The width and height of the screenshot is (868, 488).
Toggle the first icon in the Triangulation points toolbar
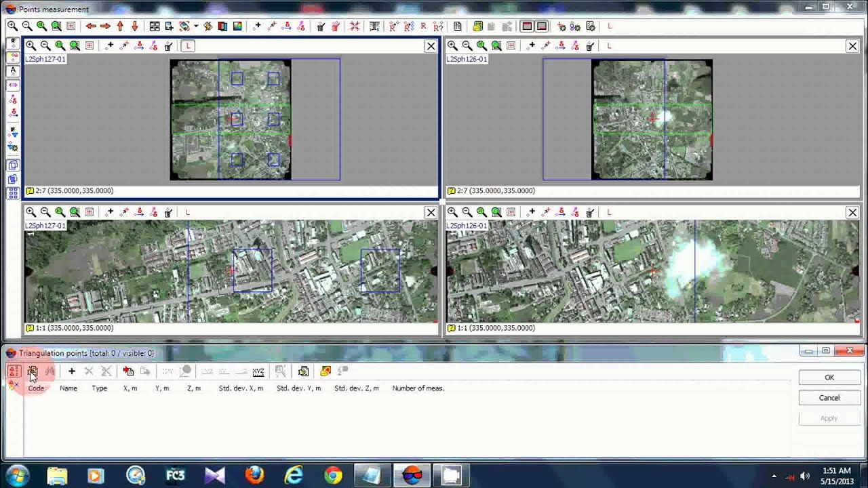[14, 371]
